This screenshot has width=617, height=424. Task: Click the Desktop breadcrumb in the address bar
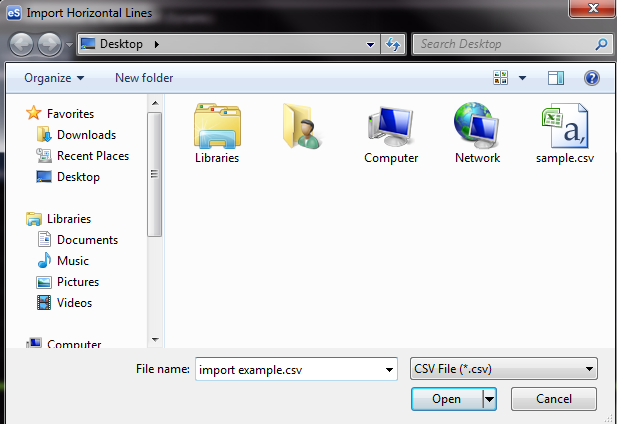point(121,44)
